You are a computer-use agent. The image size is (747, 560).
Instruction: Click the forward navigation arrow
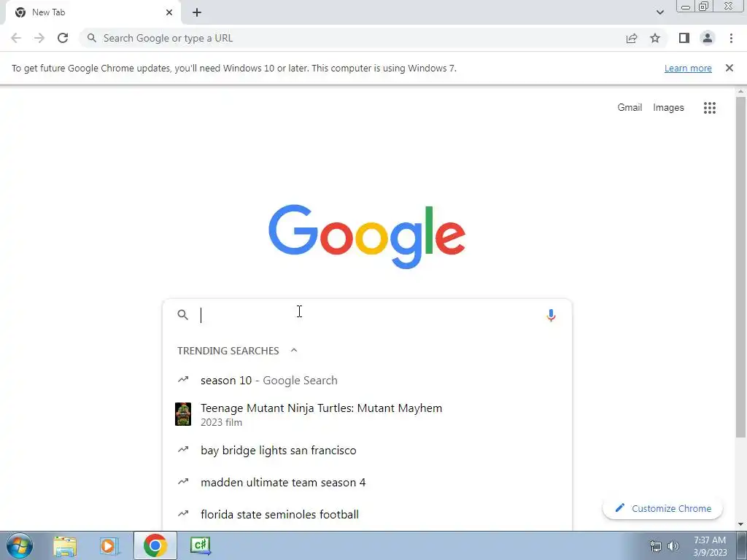point(39,38)
